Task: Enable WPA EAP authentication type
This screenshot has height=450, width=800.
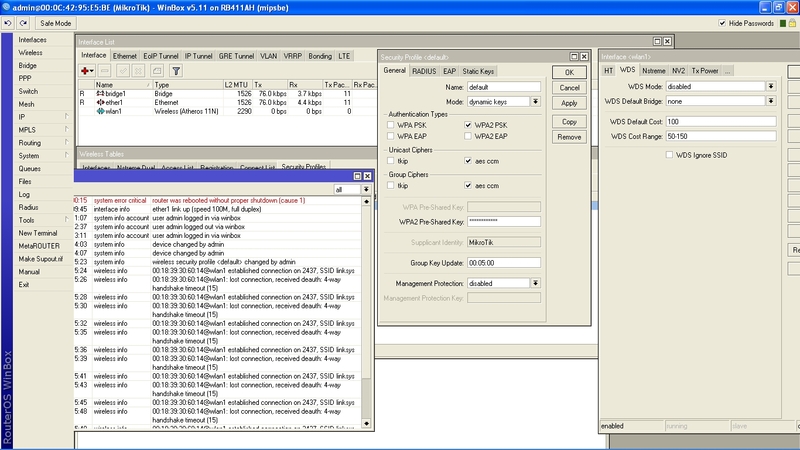Action: click(x=390, y=136)
